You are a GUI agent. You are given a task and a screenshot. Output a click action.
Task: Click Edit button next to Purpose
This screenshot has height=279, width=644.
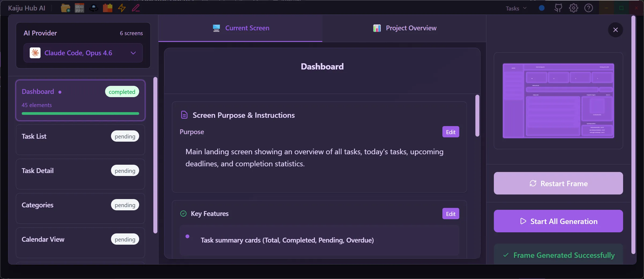point(451,132)
